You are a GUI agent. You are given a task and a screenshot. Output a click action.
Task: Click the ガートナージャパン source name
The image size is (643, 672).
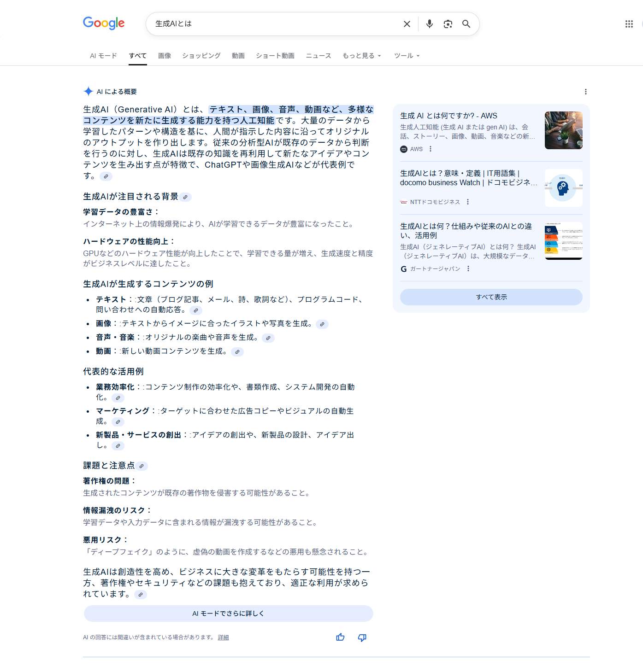(x=435, y=269)
